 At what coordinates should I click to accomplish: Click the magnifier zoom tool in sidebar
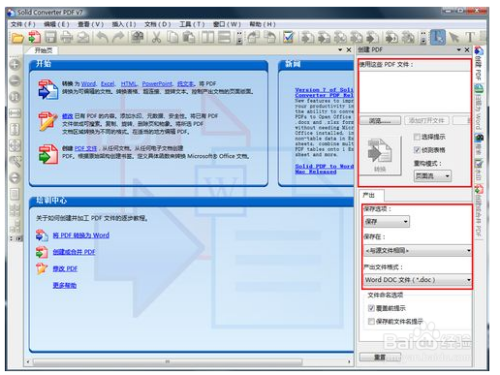(15, 162)
